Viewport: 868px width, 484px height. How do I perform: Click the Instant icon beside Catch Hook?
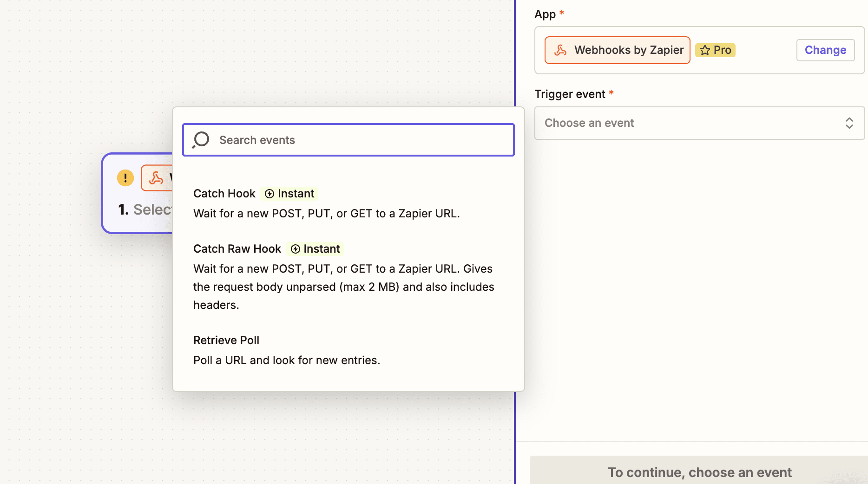point(270,194)
